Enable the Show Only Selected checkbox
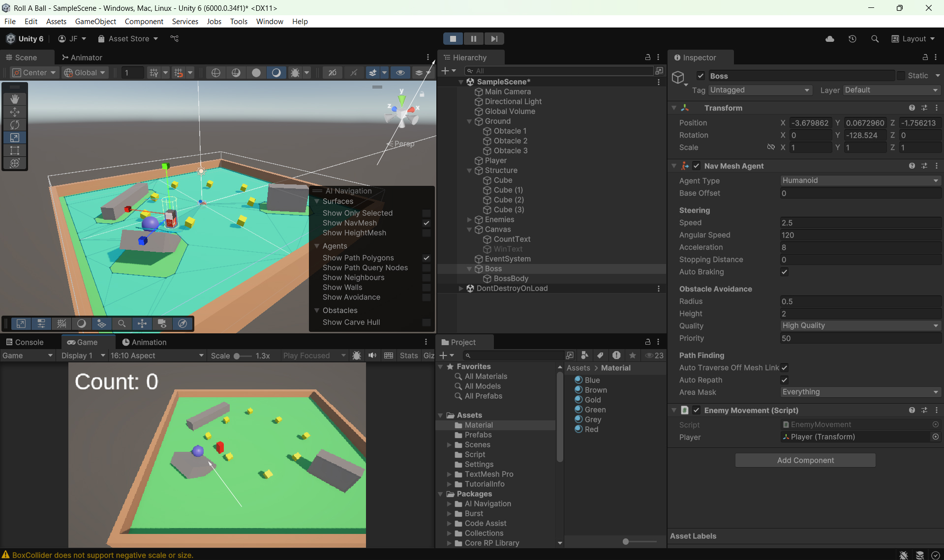The image size is (944, 560). pyautogui.click(x=426, y=213)
